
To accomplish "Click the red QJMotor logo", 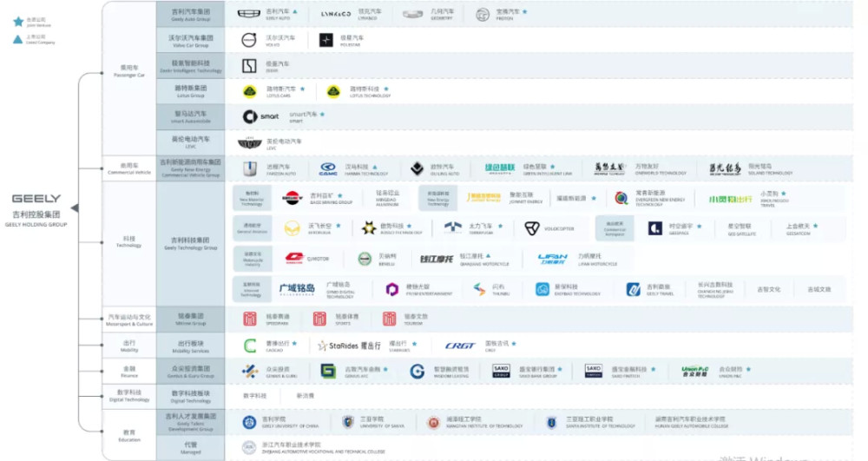I will click(294, 258).
